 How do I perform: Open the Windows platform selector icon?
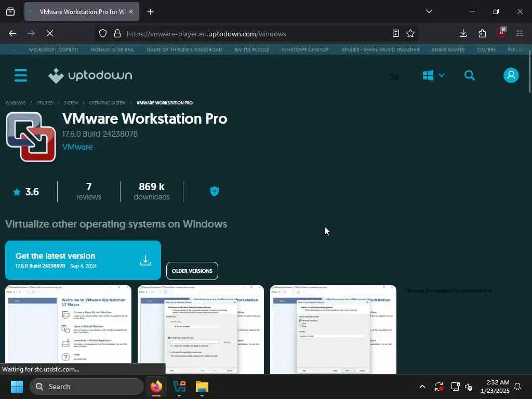click(428, 75)
